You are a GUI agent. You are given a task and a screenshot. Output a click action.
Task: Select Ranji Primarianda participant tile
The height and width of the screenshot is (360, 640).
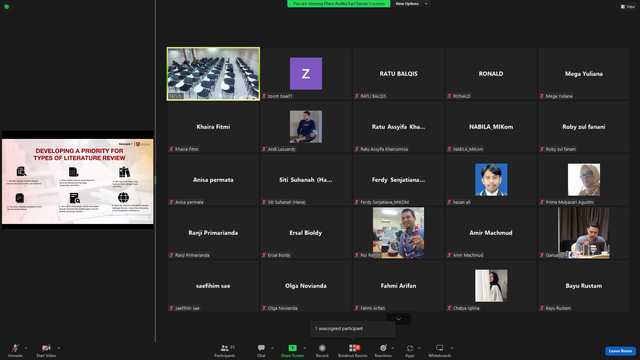point(213,233)
